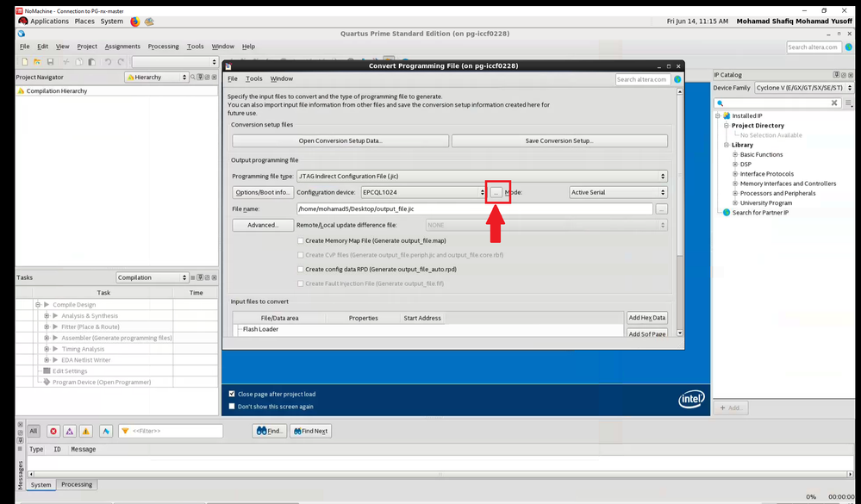Open the Device Family Cyclone V dropdown
This screenshot has width=861, height=504.
coord(803,88)
